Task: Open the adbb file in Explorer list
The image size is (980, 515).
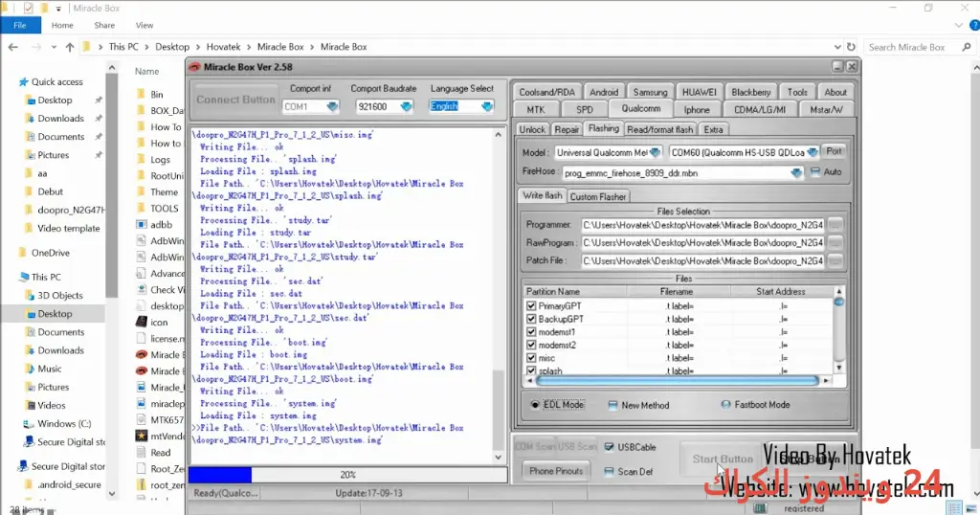Action: click(x=161, y=224)
